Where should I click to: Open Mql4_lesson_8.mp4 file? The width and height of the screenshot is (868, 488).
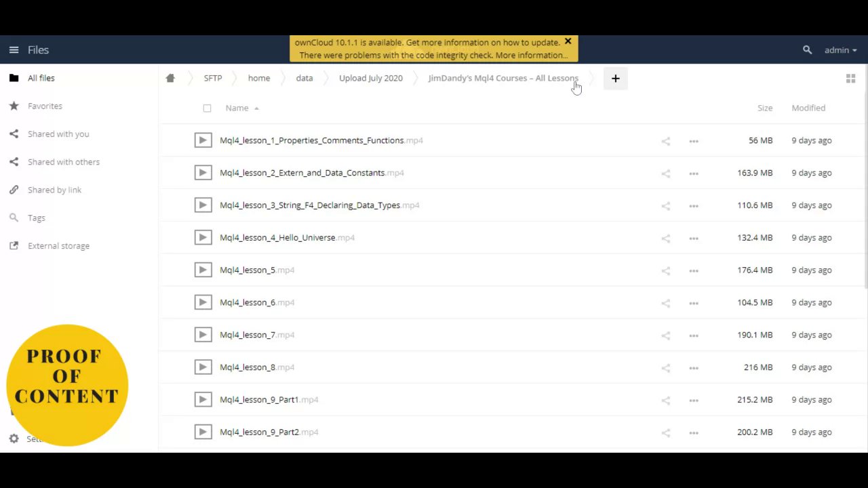click(x=257, y=367)
